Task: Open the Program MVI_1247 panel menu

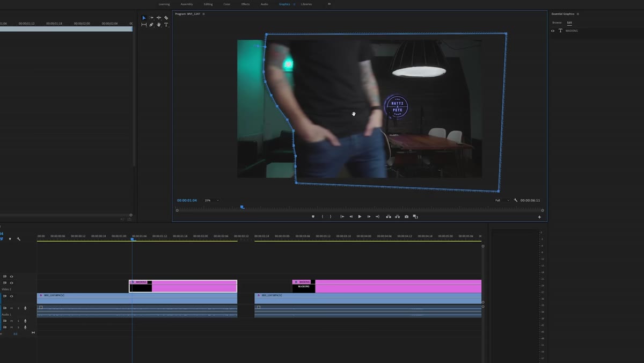Action: click(x=204, y=13)
